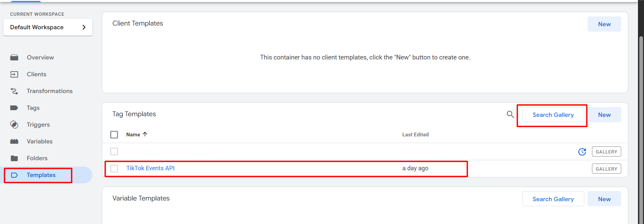The height and width of the screenshot is (224, 644).
Task: Click the update refresh icon beside GALLERY
Action: pos(582,152)
